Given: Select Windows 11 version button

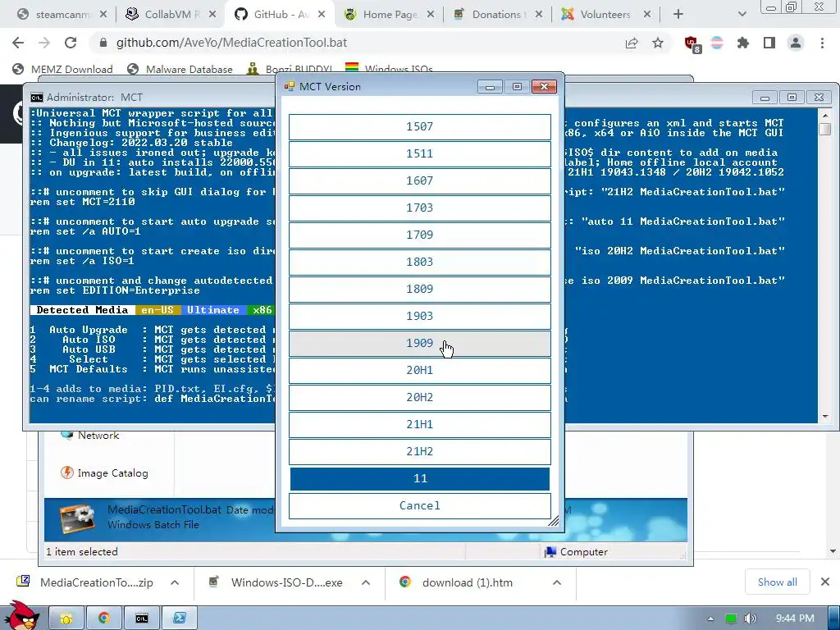Looking at the screenshot, I should tap(419, 478).
